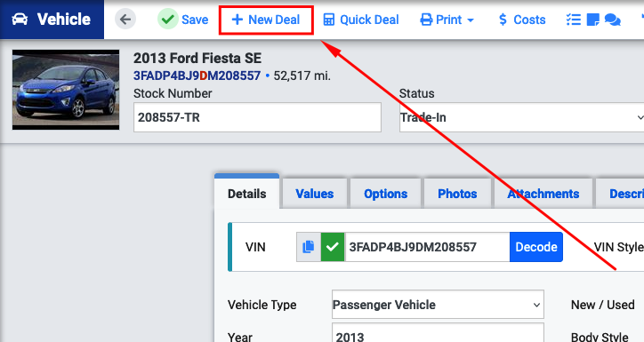The image size is (644, 342).
Task: Switch to the Photos tab
Action: pyautogui.click(x=457, y=194)
